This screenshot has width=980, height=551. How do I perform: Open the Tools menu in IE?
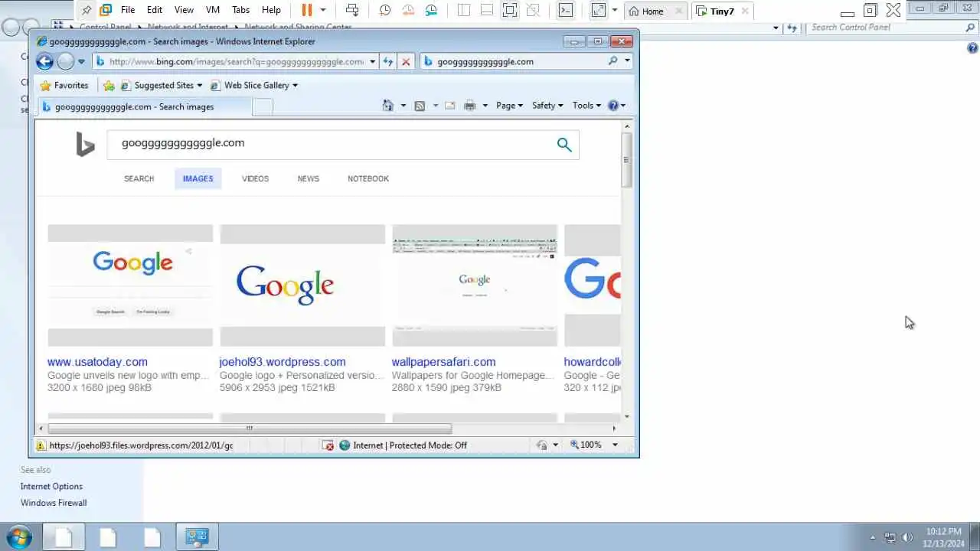[x=587, y=106]
